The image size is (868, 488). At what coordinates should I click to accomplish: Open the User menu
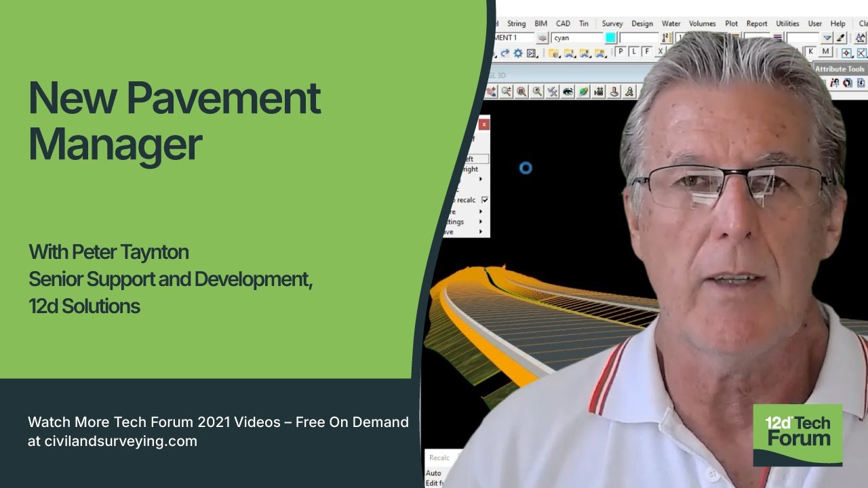(x=815, y=23)
